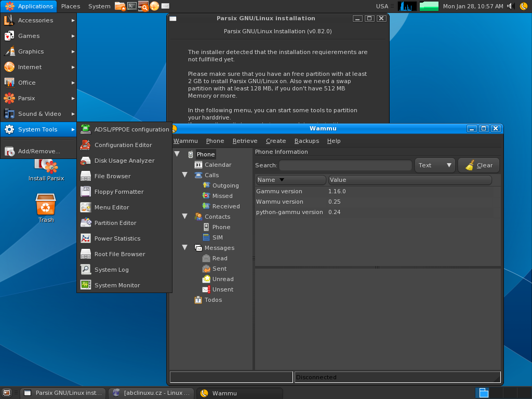Open the Text search type dropdown

click(x=435, y=165)
